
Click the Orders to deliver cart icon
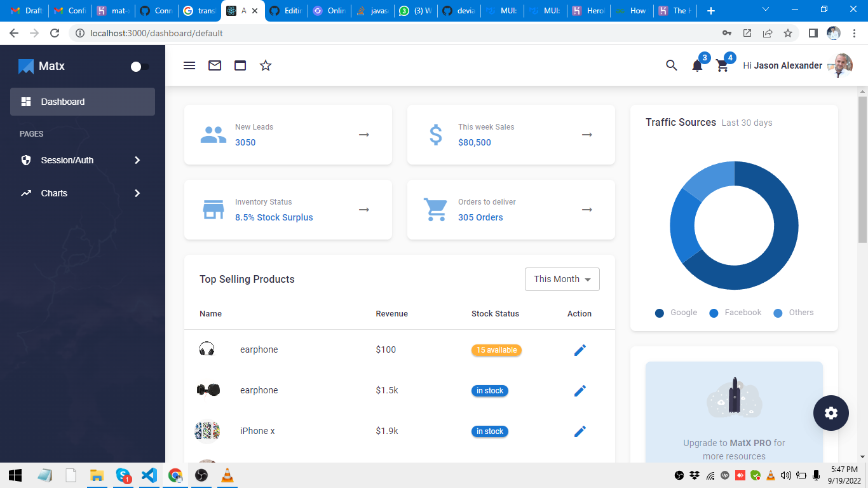click(x=435, y=210)
